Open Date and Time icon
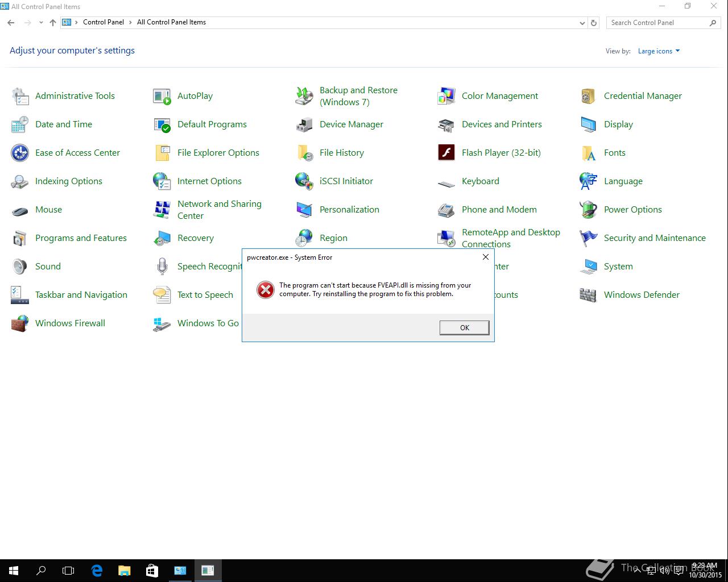This screenshot has height=582, width=728. click(x=20, y=124)
